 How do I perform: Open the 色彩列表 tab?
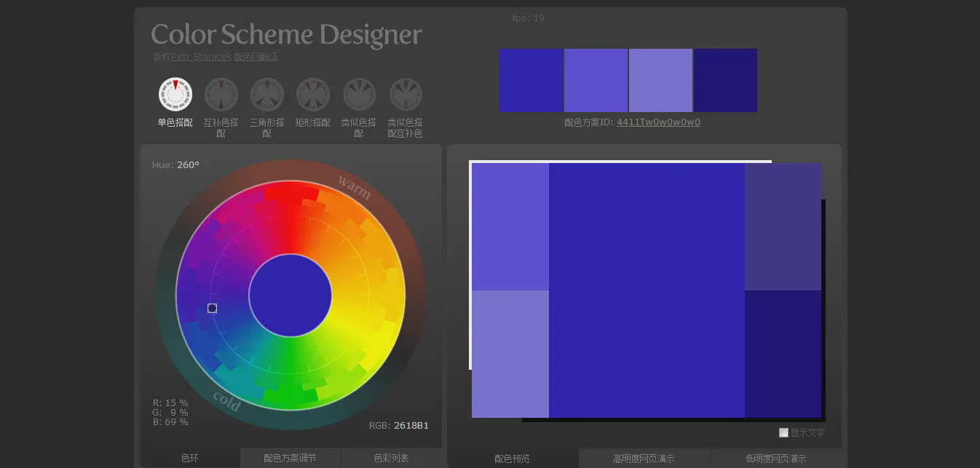click(x=391, y=458)
